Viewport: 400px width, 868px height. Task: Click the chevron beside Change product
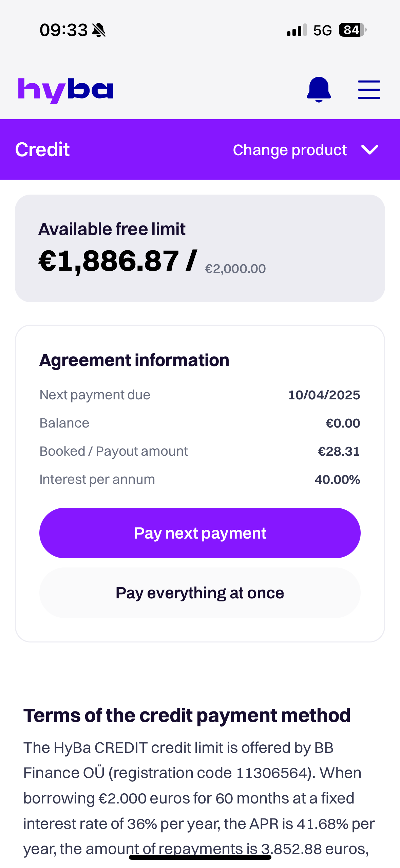369,149
